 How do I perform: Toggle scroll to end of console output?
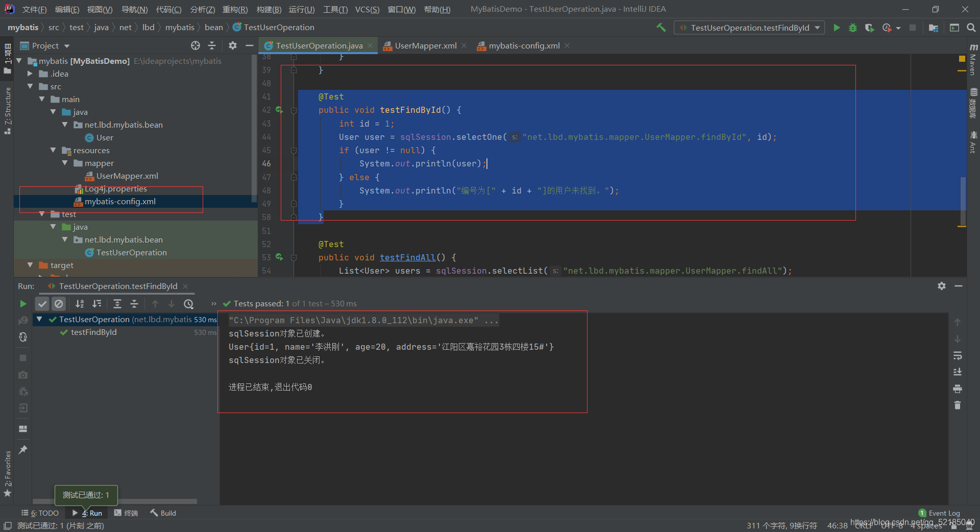point(958,372)
